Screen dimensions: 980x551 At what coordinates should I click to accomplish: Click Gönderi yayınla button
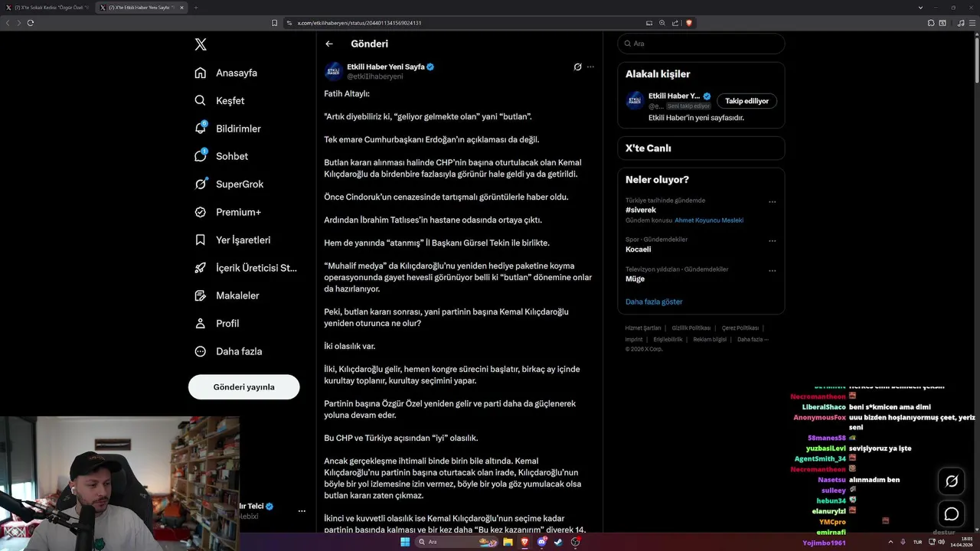point(243,387)
